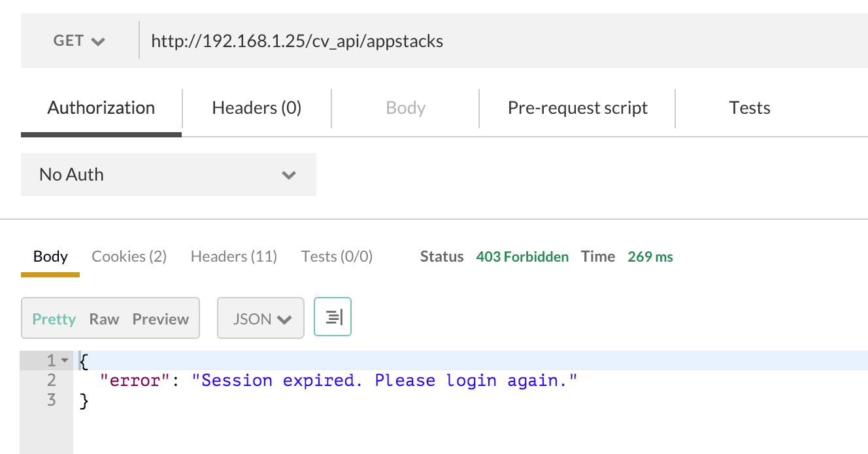Open the Headers (0) request tab
Viewport: 868px width, 454px height.
(x=256, y=108)
